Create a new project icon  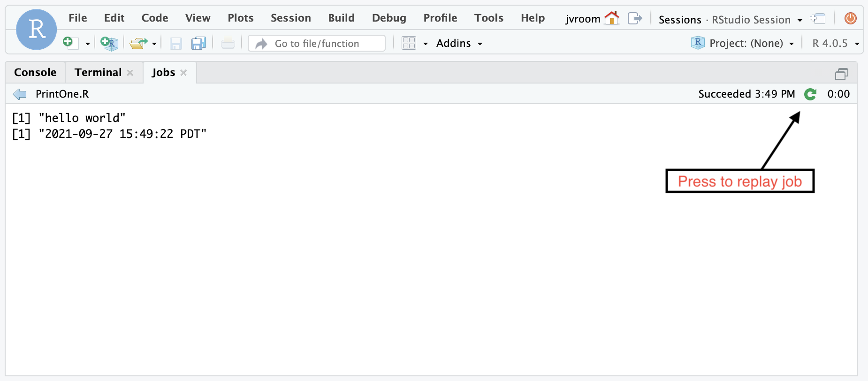click(109, 43)
